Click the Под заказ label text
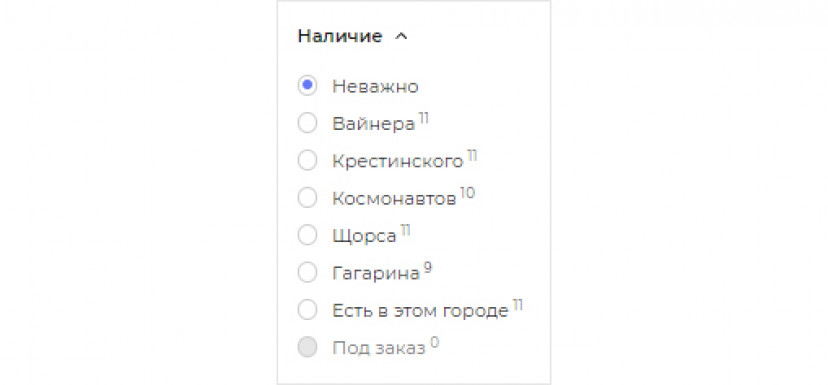This screenshot has width=828, height=385. pyautogui.click(x=379, y=349)
